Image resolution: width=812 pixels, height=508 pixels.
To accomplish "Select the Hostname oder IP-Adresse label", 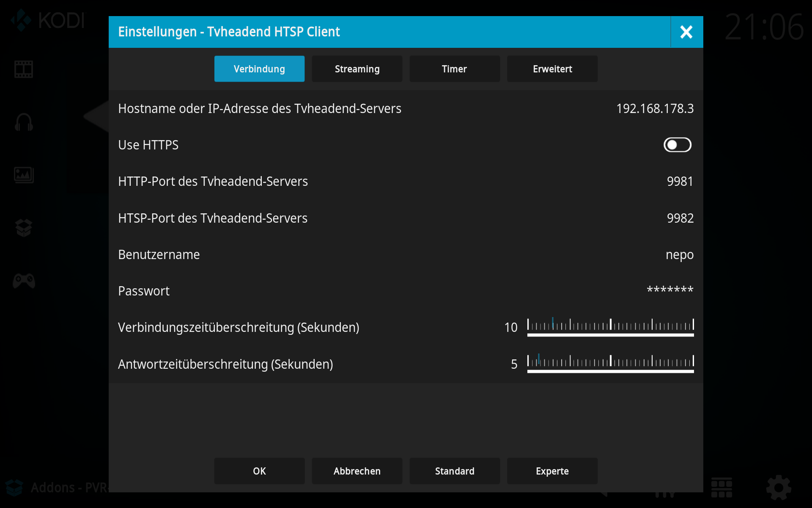I will [x=260, y=108].
